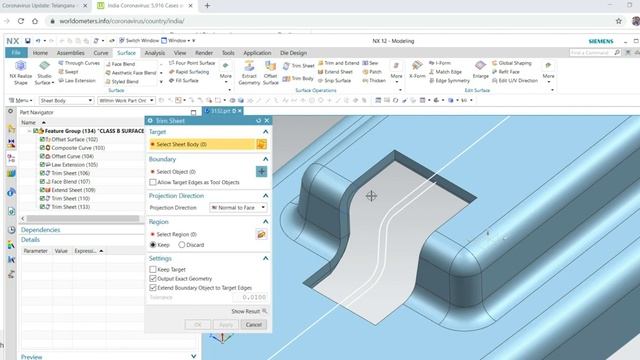Expand the Preview panel
Viewport: 640px width, 360px height.
pos(193,356)
